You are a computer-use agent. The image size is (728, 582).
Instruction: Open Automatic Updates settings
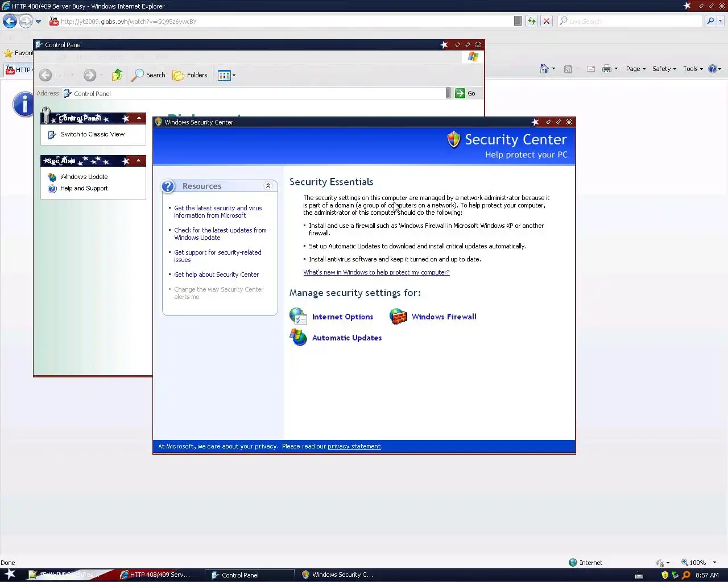pos(346,338)
